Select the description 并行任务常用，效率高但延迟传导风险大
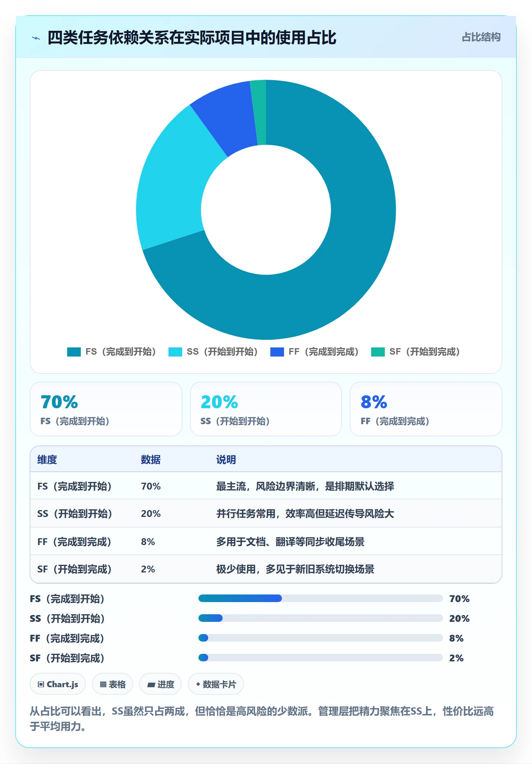Viewport: 532px width, 764px height. click(305, 514)
